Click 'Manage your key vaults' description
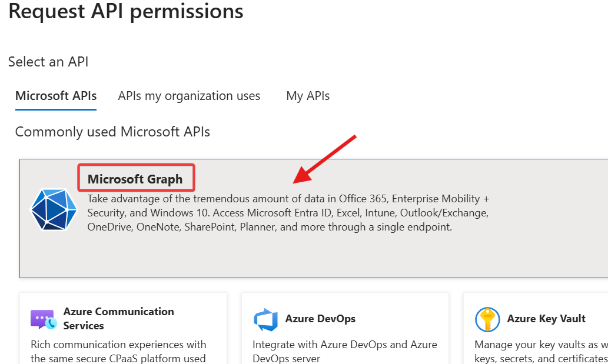 click(x=541, y=351)
